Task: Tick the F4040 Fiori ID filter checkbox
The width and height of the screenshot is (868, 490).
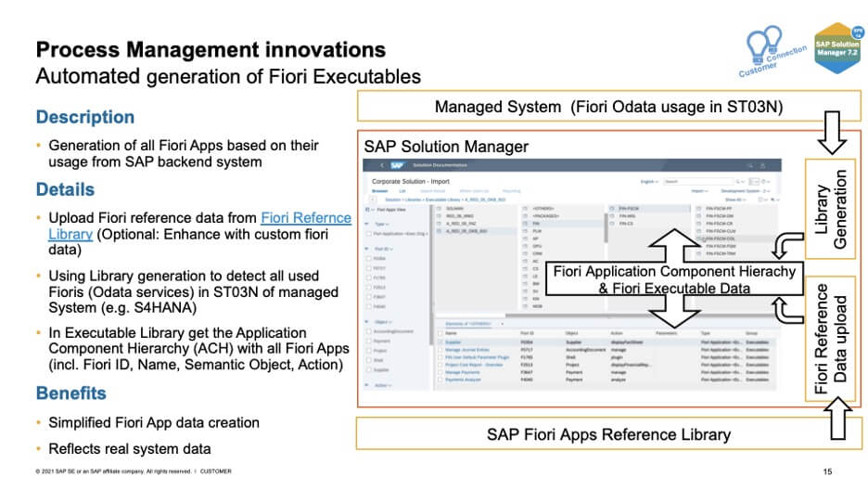Action: (369, 306)
